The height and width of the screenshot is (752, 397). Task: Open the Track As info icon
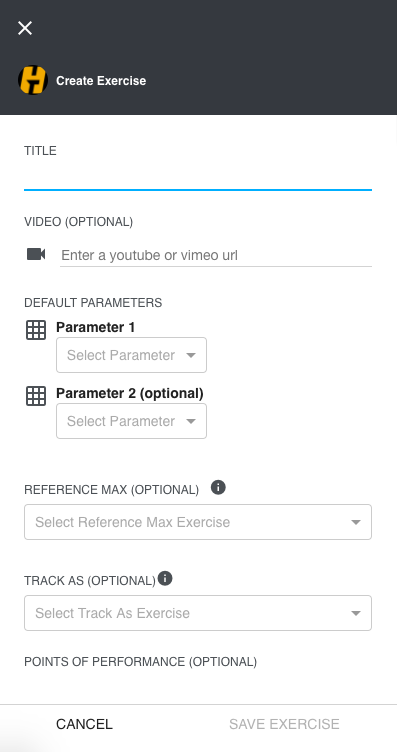(x=165, y=578)
